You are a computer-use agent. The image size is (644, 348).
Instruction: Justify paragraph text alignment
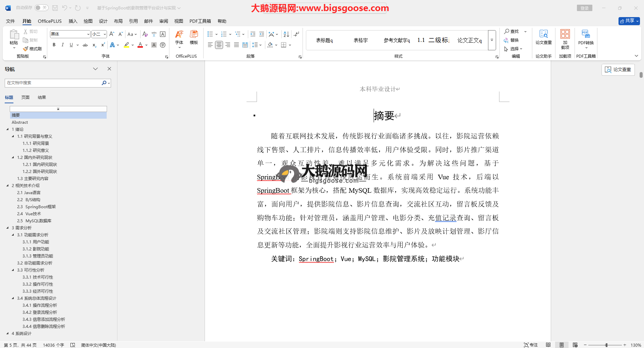pyautogui.click(x=236, y=45)
